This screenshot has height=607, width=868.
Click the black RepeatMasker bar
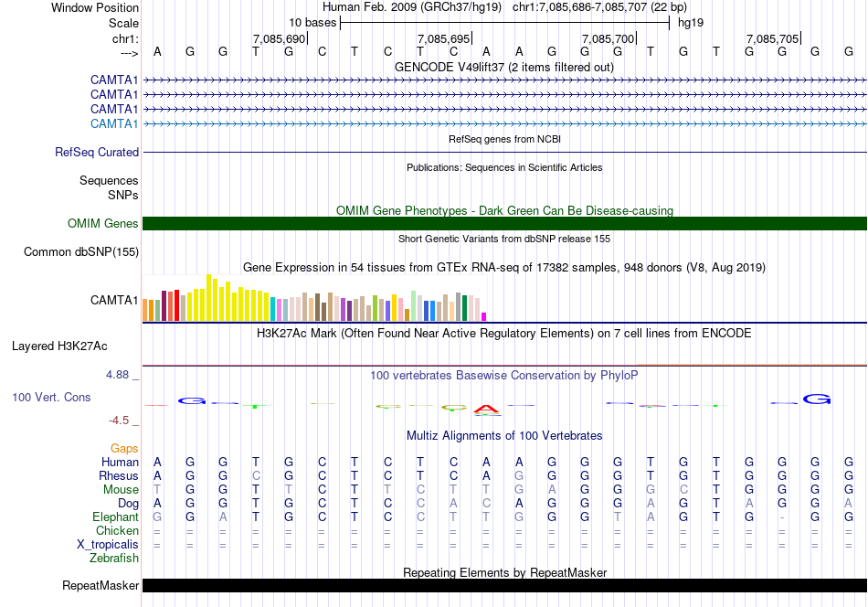click(x=504, y=585)
